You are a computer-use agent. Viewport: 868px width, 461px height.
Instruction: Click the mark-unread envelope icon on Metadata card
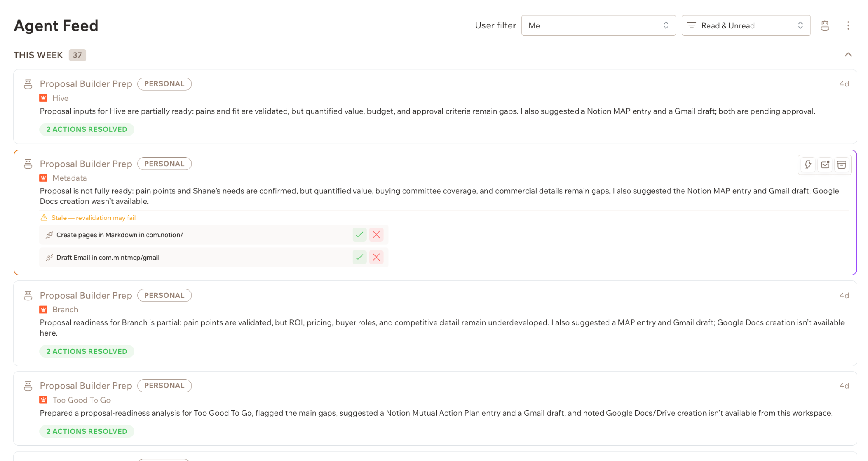[825, 165]
